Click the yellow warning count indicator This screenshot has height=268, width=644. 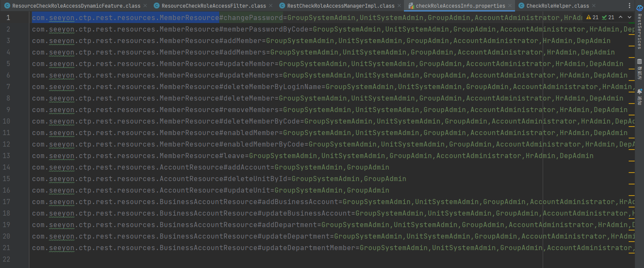click(592, 17)
